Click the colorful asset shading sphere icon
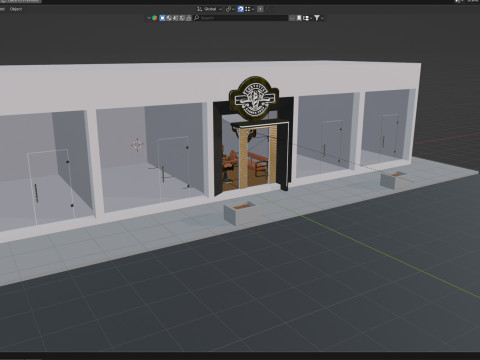The width and height of the screenshot is (480, 360). click(x=155, y=18)
